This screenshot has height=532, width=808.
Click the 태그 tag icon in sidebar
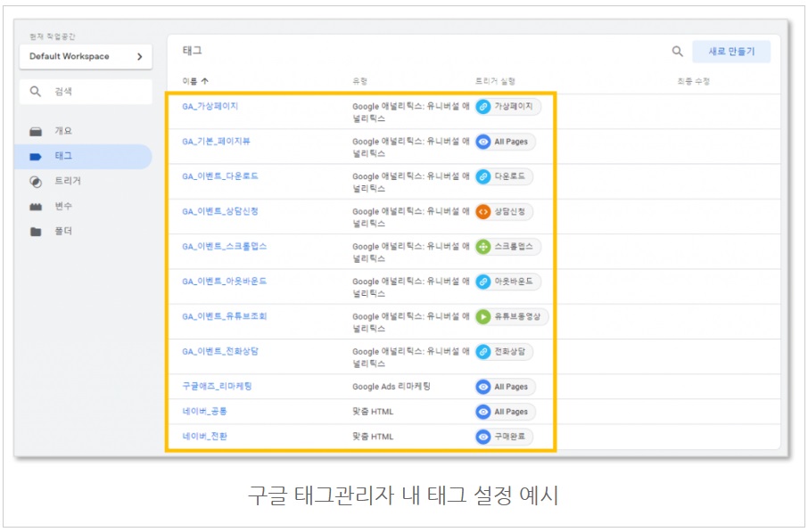[36, 157]
